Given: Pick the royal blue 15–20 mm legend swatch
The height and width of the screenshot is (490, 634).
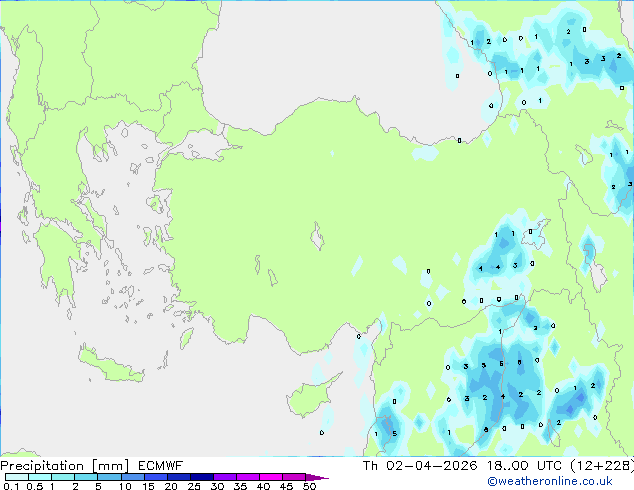Looking at the screenshot, I should (155, 477).
